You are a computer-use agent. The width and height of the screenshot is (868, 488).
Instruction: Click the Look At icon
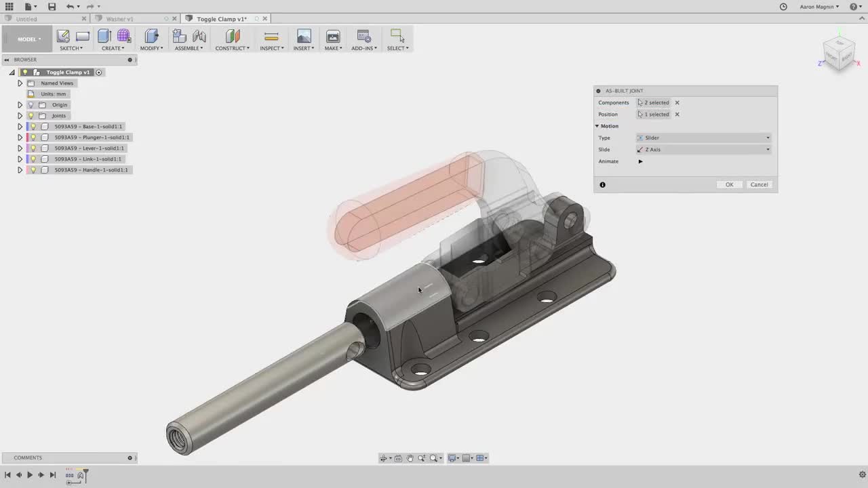point(398,458)
